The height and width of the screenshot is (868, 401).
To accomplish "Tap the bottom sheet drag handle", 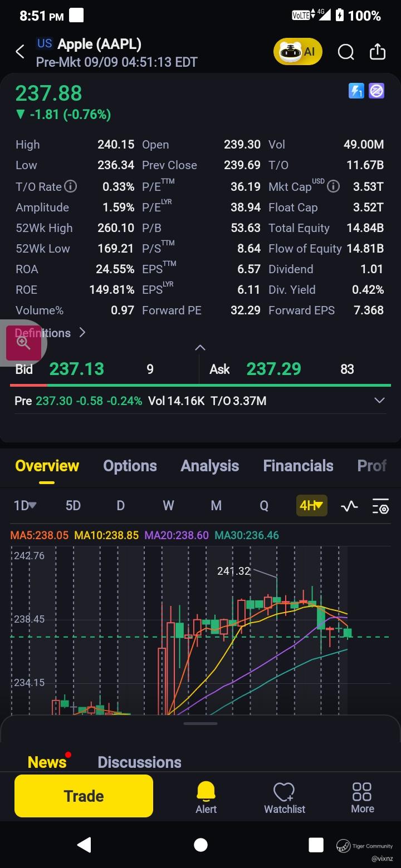I will pyautogui.click(x=200, y=723).
